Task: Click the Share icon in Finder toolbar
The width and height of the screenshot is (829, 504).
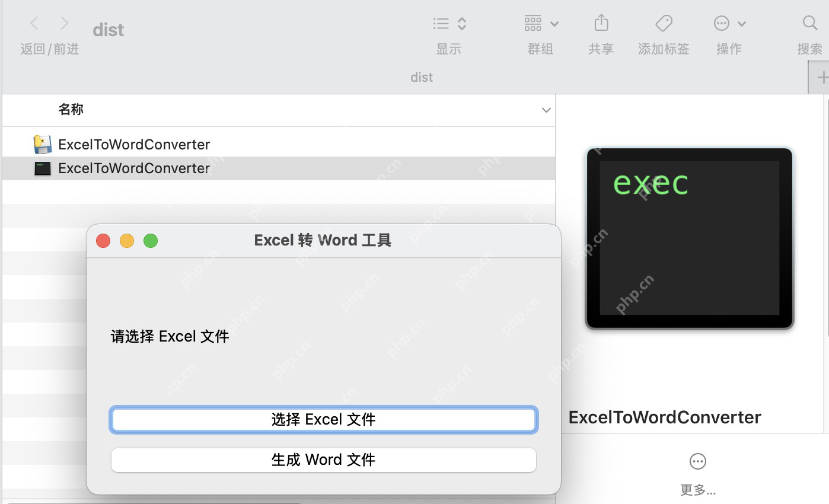Action: point(601,23)
